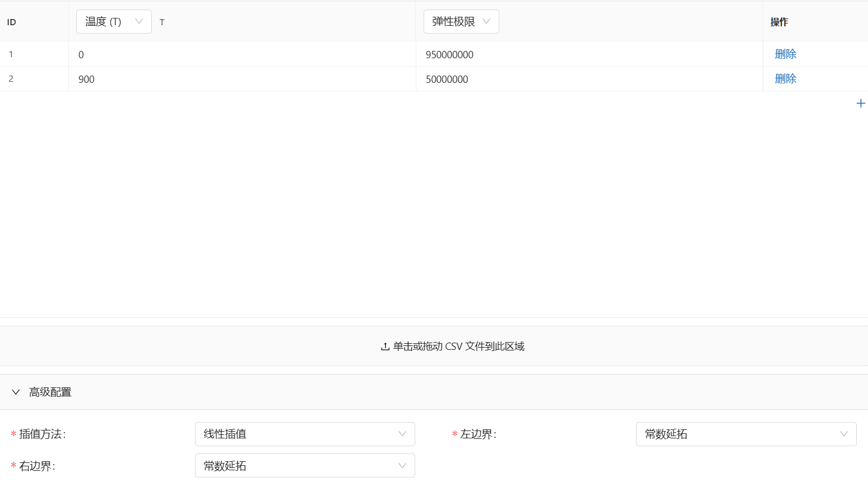The height and width of the screenshot is (482, 868).
Task: Click temperature cell with value 0
Action: (x=242, y=54)
